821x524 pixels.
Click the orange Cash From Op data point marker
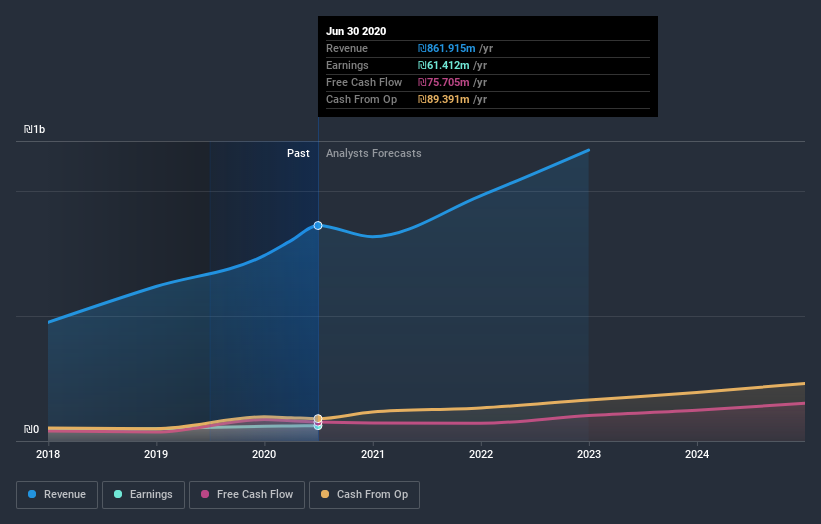click(318, 418)
